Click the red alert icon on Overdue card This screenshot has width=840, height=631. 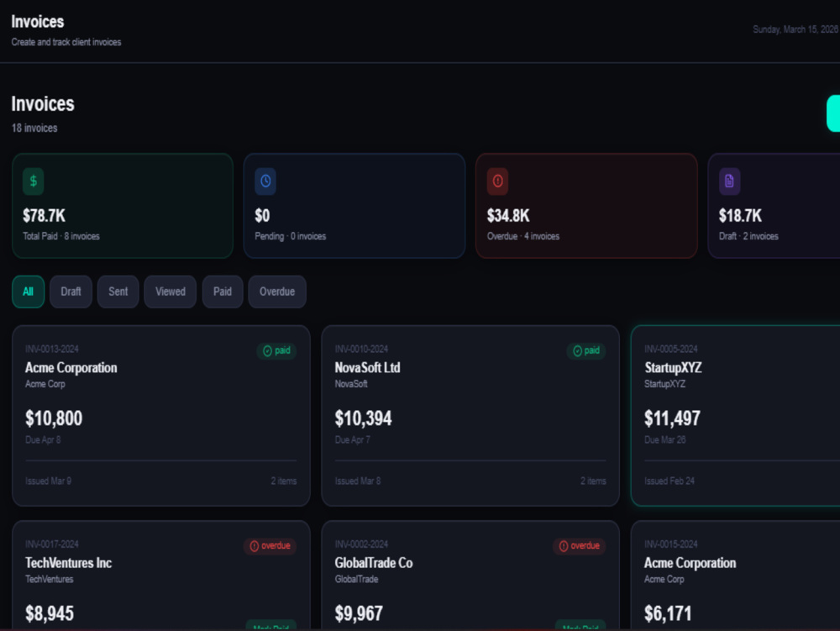tap(497, 181)
